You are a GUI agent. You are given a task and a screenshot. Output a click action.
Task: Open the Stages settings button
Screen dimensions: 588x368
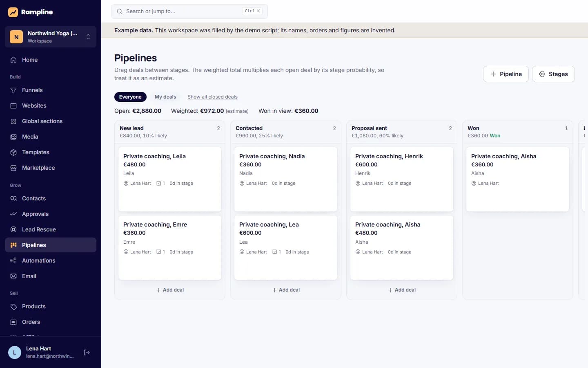point(553,74)
